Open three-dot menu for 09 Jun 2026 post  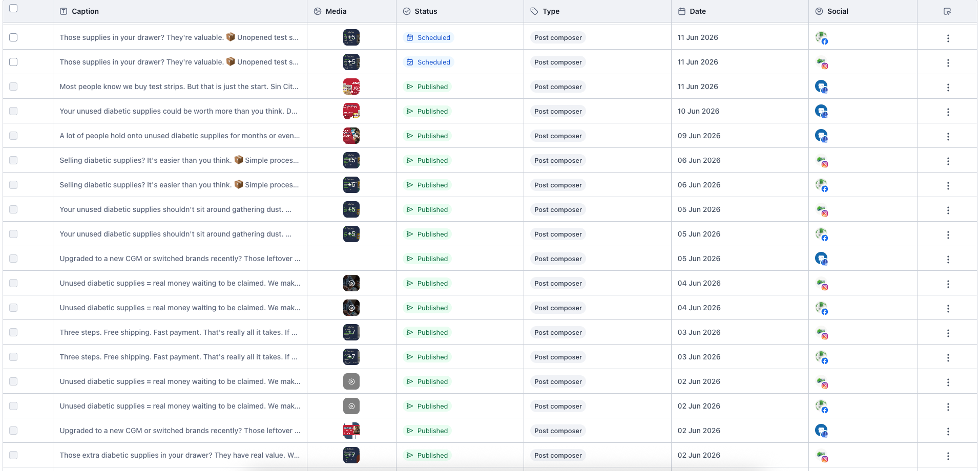click(x=948, y=137)
